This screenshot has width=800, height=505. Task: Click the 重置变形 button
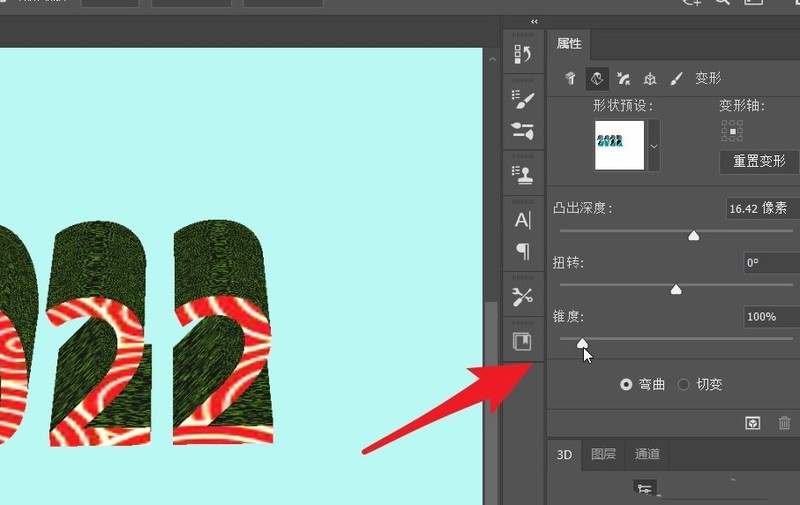tap(759, 162)
